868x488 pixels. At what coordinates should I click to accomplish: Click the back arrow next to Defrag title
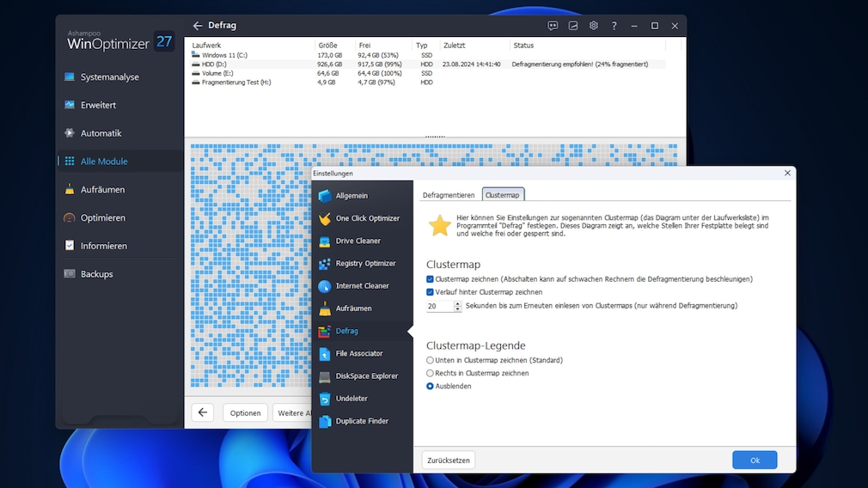[x=198, y=26]
